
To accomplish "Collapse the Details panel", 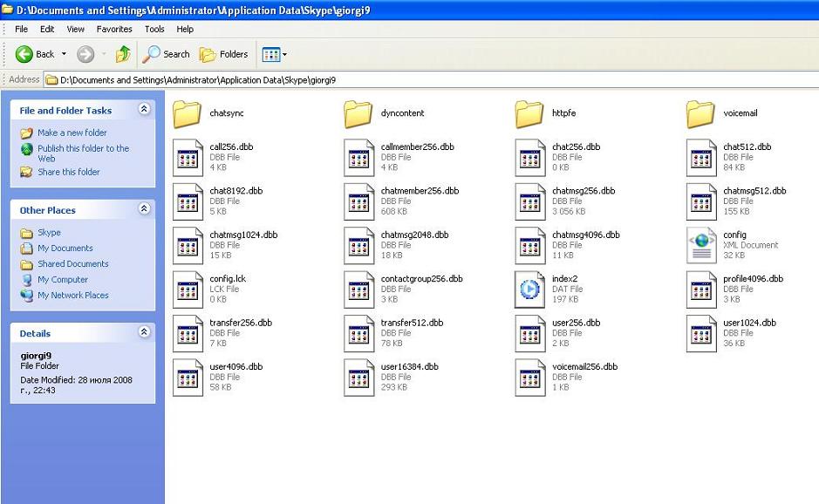I will point(144,332).
